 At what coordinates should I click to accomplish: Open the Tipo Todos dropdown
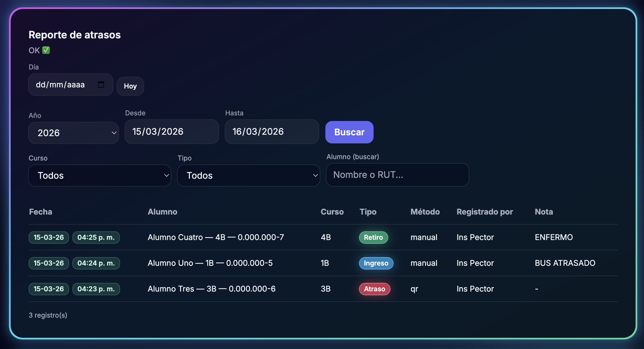pyautogui.click(x=249, y=176)
